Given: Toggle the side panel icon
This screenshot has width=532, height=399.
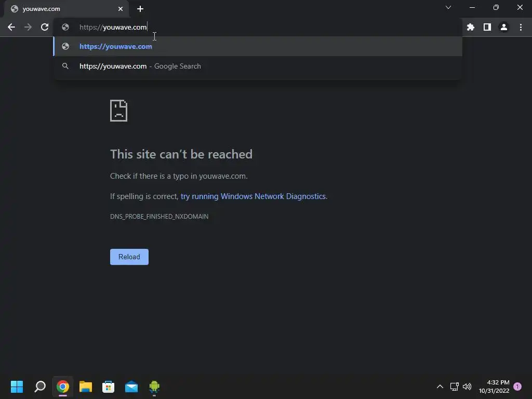Looking at the screenshot, I should pyautogui.click(x=487, y=27).
